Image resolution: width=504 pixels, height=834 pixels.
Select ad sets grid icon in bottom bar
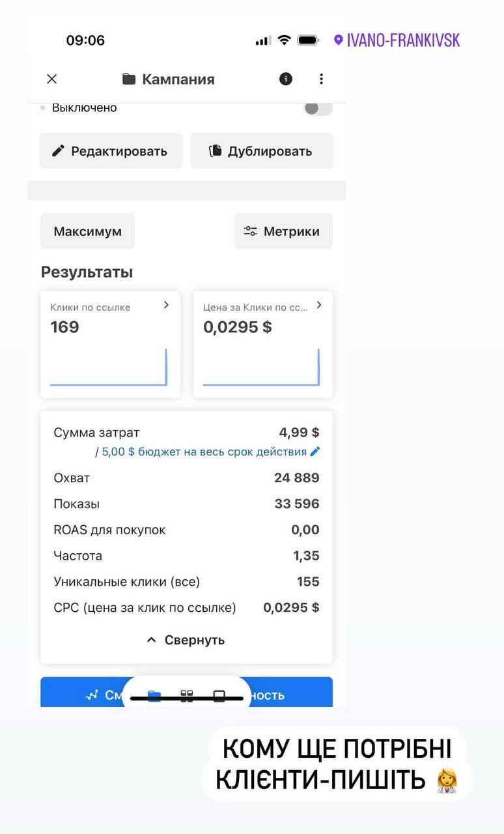[x=187, y=696]
